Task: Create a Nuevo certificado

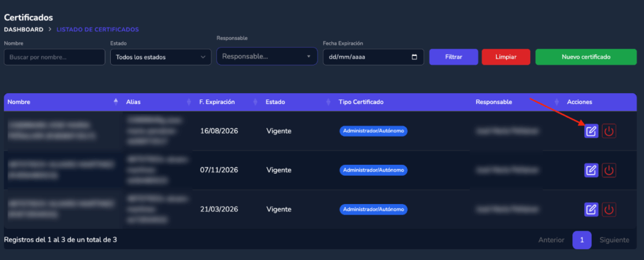Action: [585, 57]
